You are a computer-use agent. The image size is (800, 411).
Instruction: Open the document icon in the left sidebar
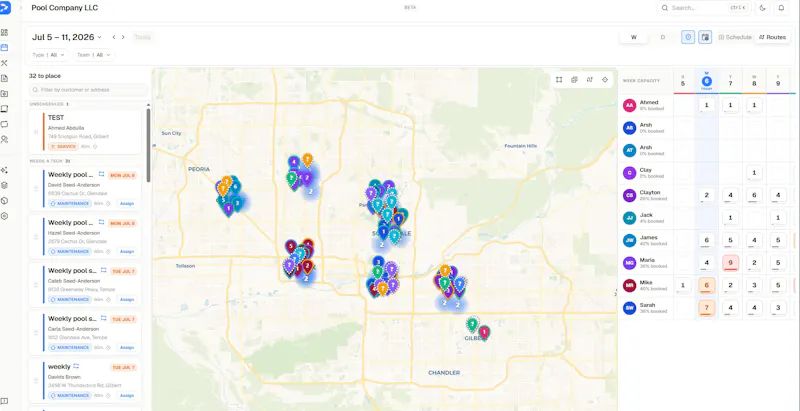(x=5, y=78)
